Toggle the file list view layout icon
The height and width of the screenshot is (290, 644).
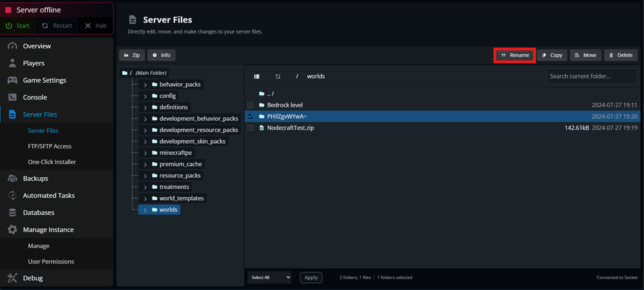point(256,76)
